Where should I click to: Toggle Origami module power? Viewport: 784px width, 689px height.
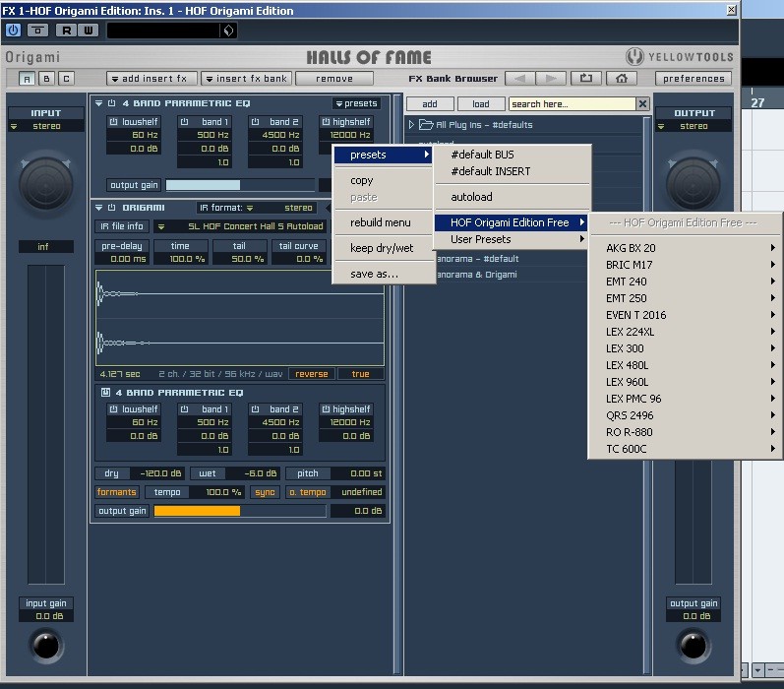pos(111,207)
